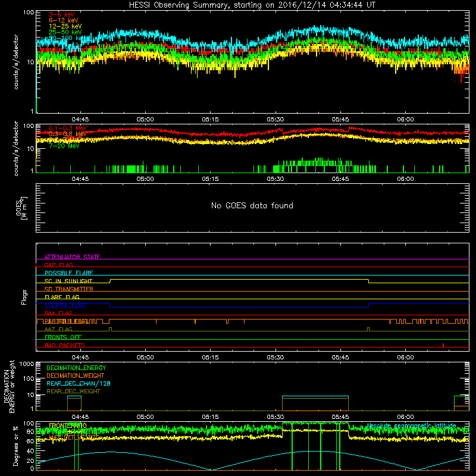Click the HESSI Observing Summary plot title

(x=252, y=5)
